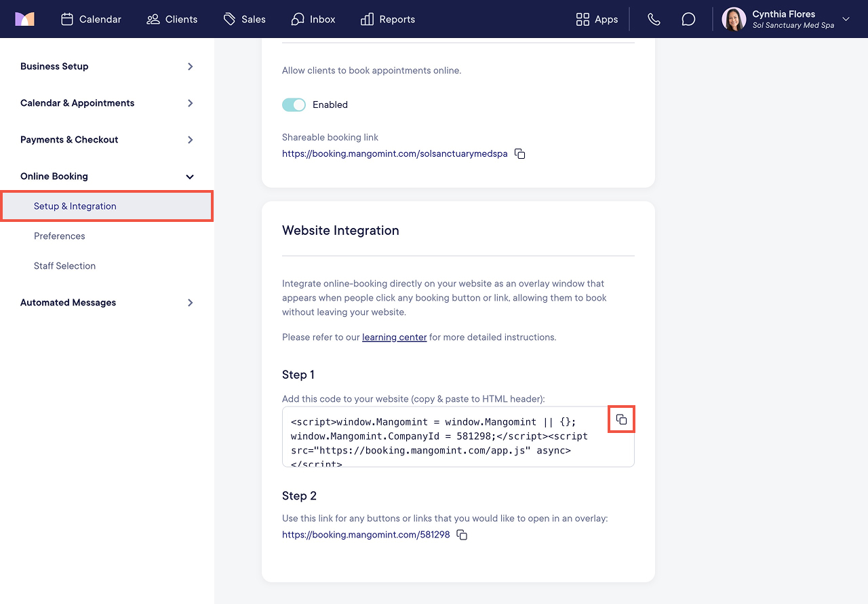Click the Mangomint logo icon
Screen dimensions: 868x604
(x=24, y=19)
